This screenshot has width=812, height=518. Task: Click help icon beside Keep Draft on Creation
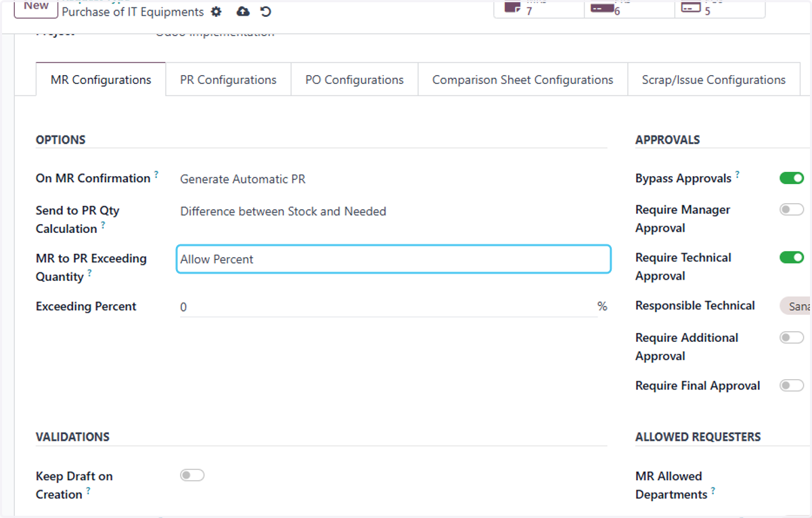pos(88,491)
